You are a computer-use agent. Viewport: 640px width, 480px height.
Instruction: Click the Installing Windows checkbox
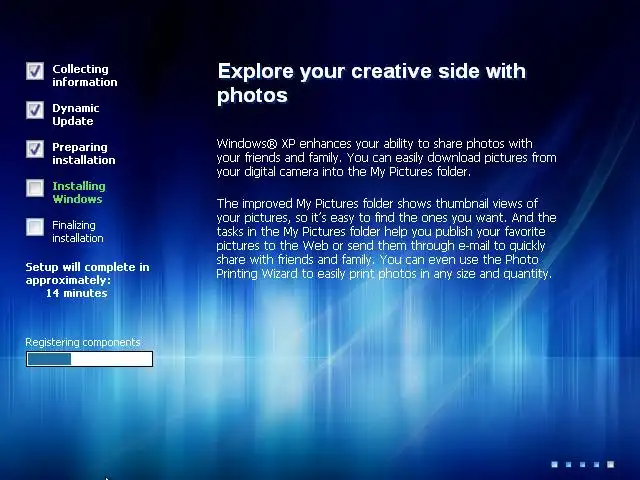click(35, 188)
